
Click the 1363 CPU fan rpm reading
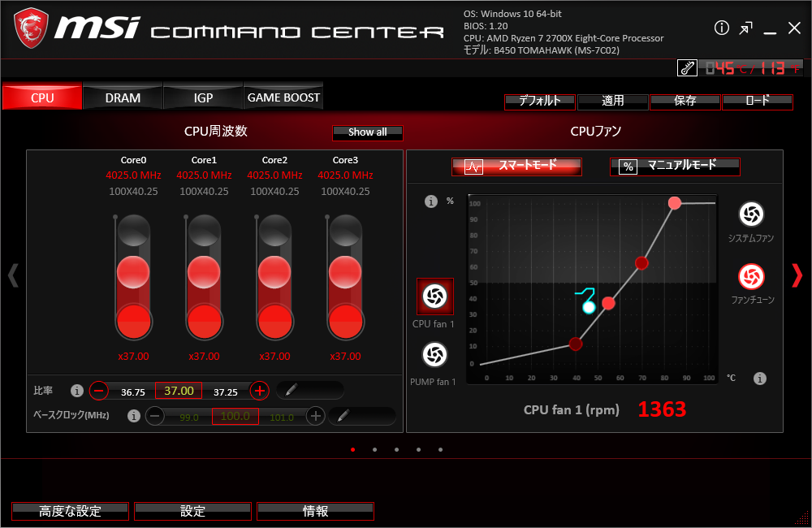pyautogui.click(x=662, y=409)
